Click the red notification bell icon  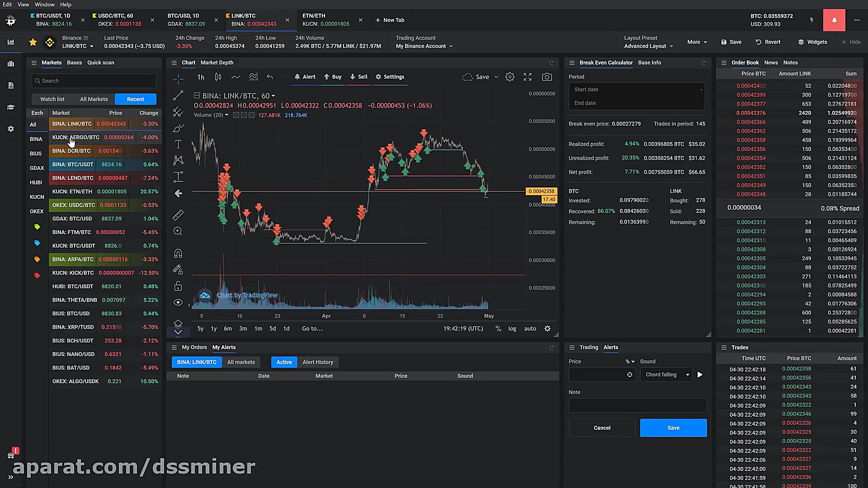pos(834,20)
